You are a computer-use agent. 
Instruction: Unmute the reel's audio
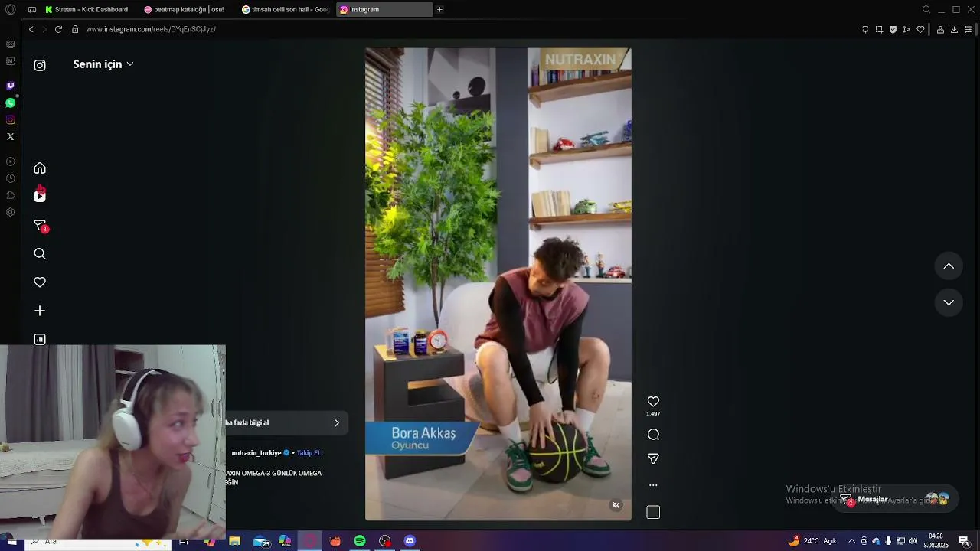click(x=616, y=505)
